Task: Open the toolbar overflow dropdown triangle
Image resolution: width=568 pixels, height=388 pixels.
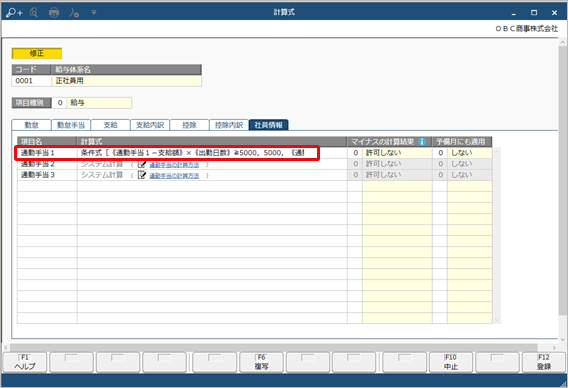Action: (94, 13)
